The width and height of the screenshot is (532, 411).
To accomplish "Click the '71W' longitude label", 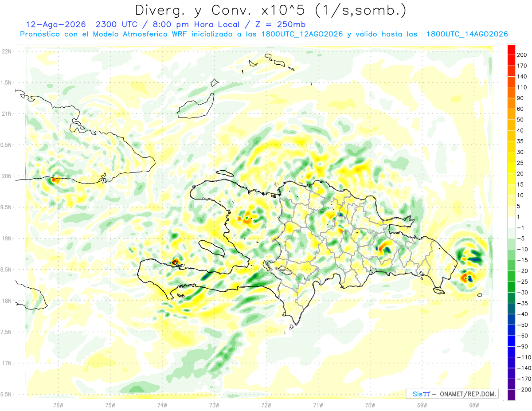I will [x=318, y=406].
